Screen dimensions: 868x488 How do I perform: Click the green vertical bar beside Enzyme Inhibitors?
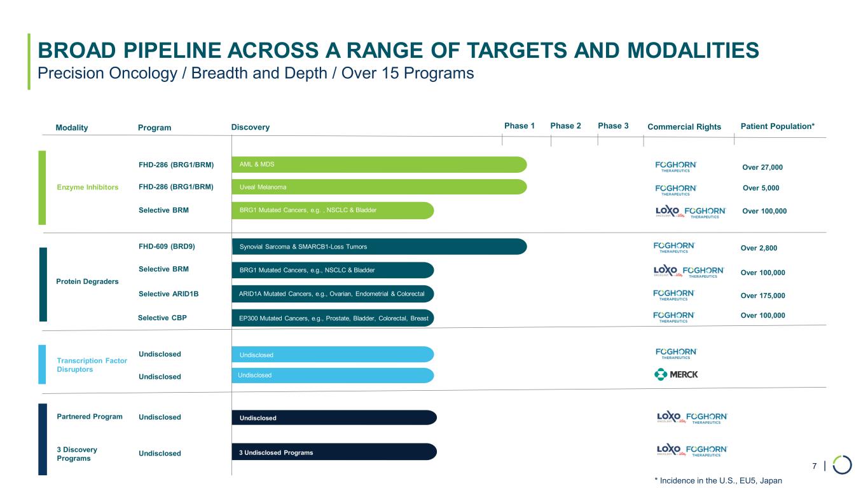43,187
